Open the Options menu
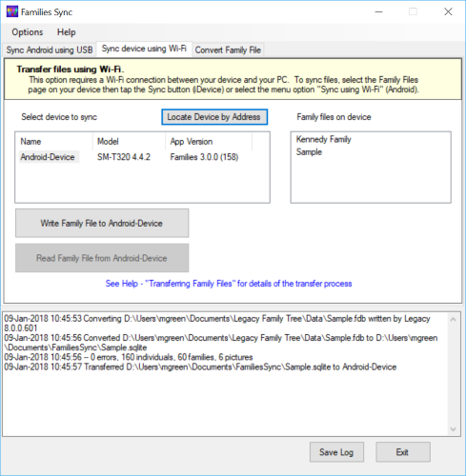 point(28,32)
